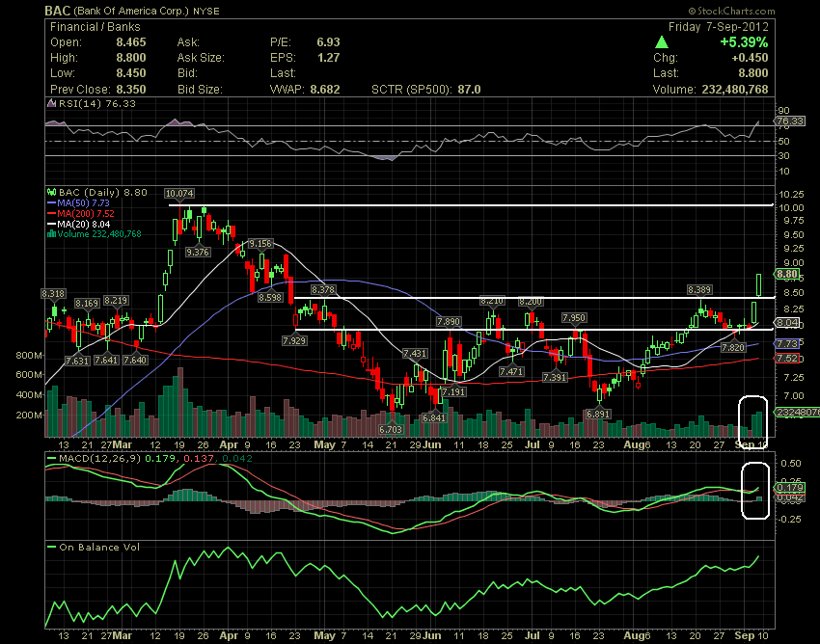Click the 8.598 price label
This screenshot has height=644, width=820.
pos(270,298)
